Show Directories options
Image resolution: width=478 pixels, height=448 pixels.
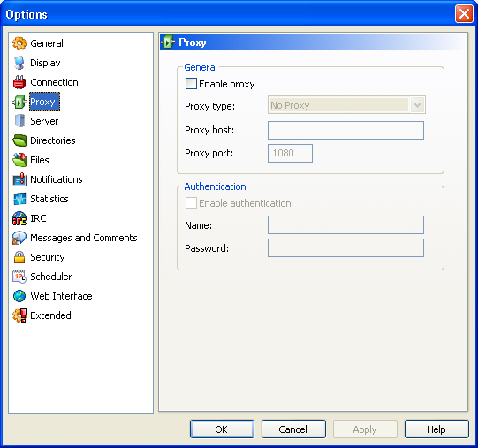click(x=53, y=140)
